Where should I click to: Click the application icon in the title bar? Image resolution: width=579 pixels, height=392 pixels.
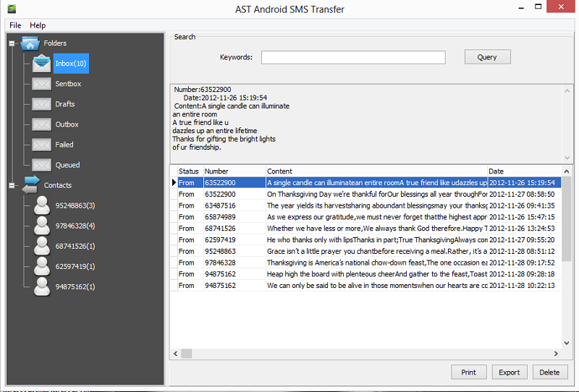click(x=12, y=9)
